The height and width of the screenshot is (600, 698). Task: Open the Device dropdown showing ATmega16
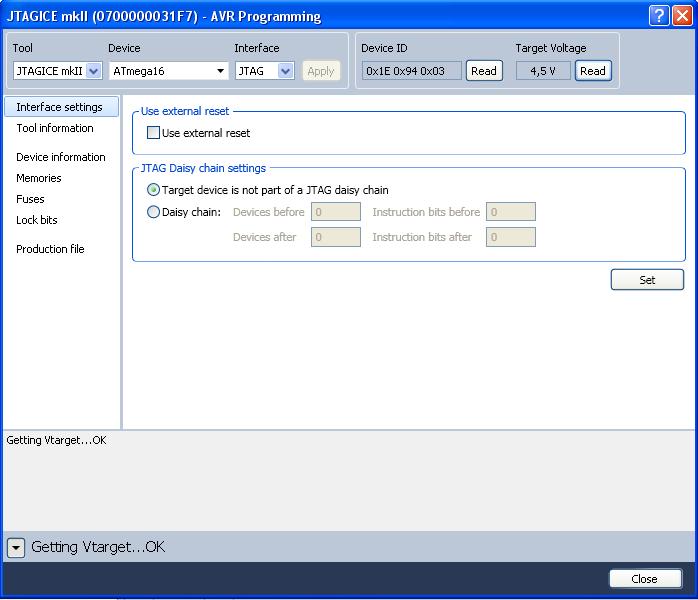coord(169,71)
